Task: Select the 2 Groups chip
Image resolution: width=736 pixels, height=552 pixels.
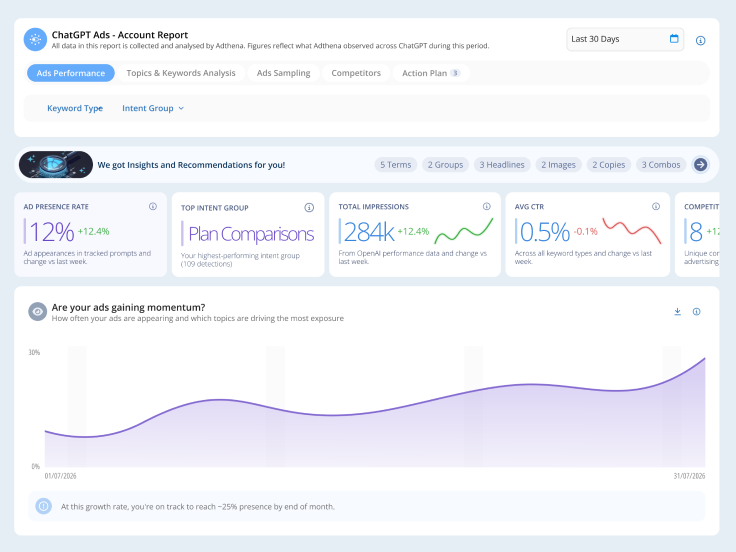Action: pos(445,165)
